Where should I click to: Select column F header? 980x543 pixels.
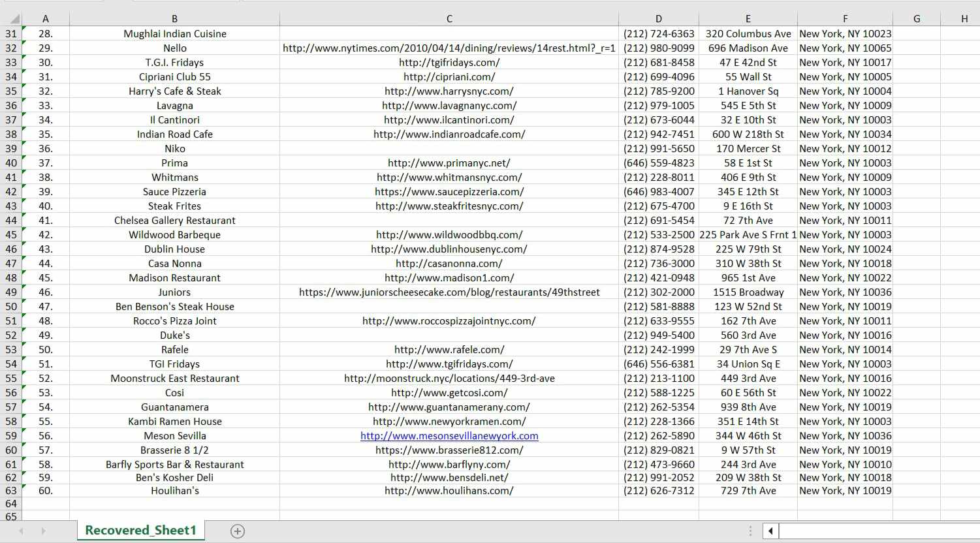pos(846,19)
